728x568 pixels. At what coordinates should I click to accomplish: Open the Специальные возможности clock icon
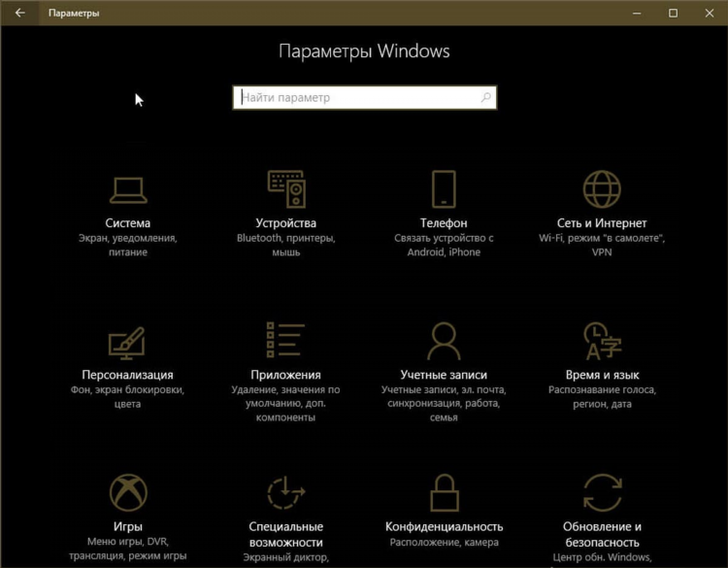click(x=286, y=492)
